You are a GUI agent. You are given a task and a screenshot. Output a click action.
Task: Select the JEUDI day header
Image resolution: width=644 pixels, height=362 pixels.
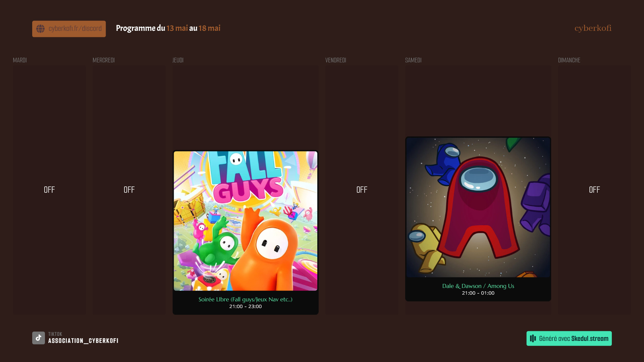[x=178, y=60]
